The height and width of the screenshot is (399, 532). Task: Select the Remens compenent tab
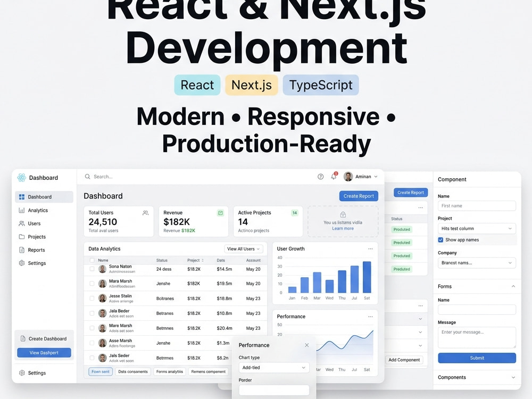[x=209, y=371]
